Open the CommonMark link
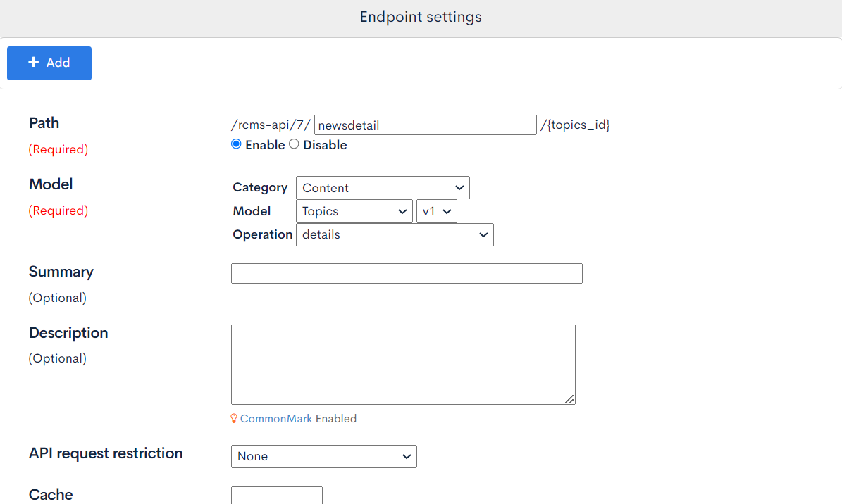 coord(277,418)
